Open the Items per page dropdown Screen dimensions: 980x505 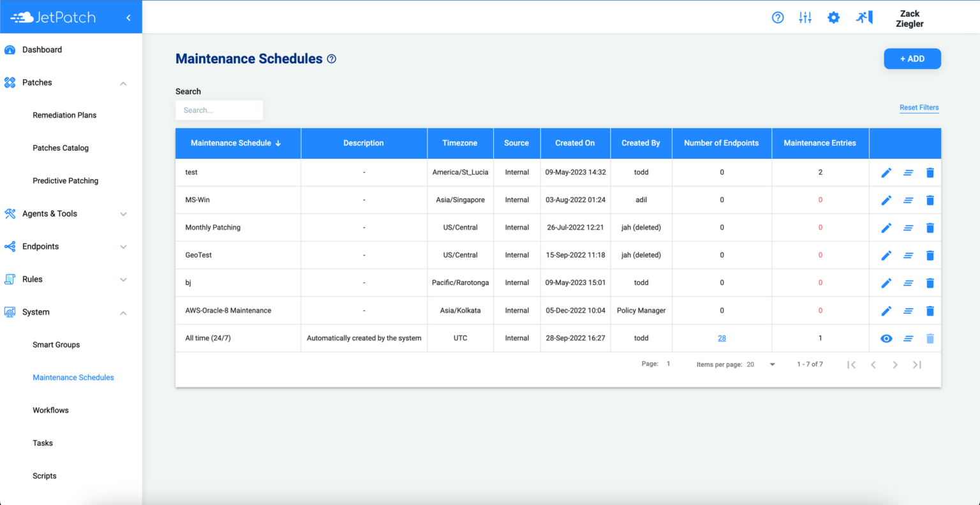(x=772, y=363)
